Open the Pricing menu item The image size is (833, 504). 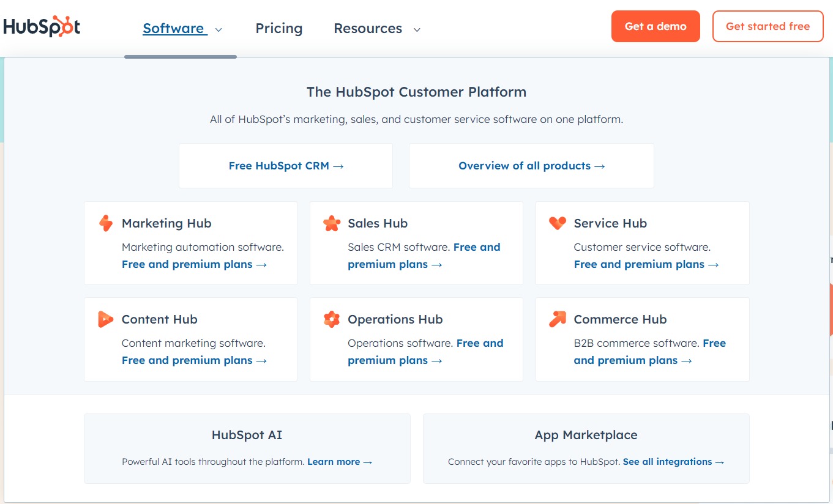(278, 28)
